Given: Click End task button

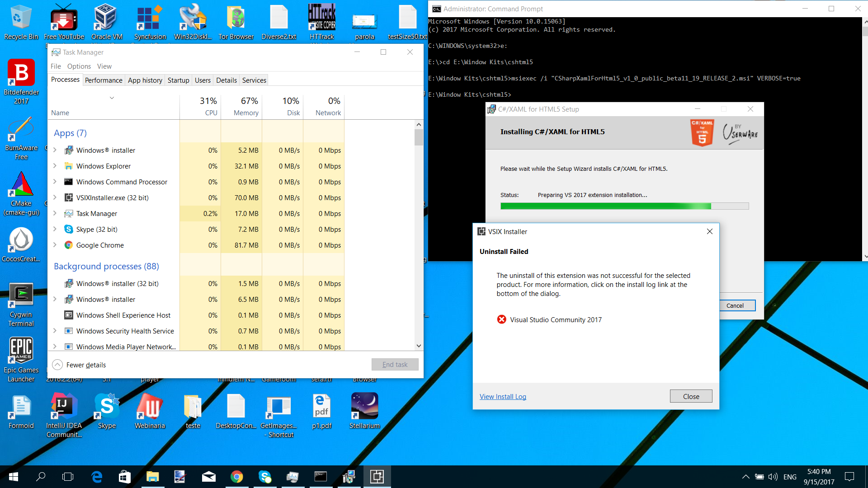Looking at the screenshot, I should click(395, 365).
